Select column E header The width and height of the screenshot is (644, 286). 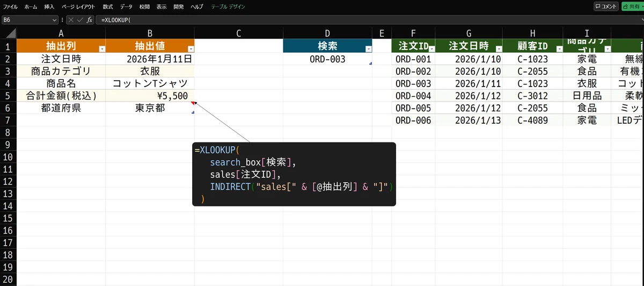tap(382, 33)
